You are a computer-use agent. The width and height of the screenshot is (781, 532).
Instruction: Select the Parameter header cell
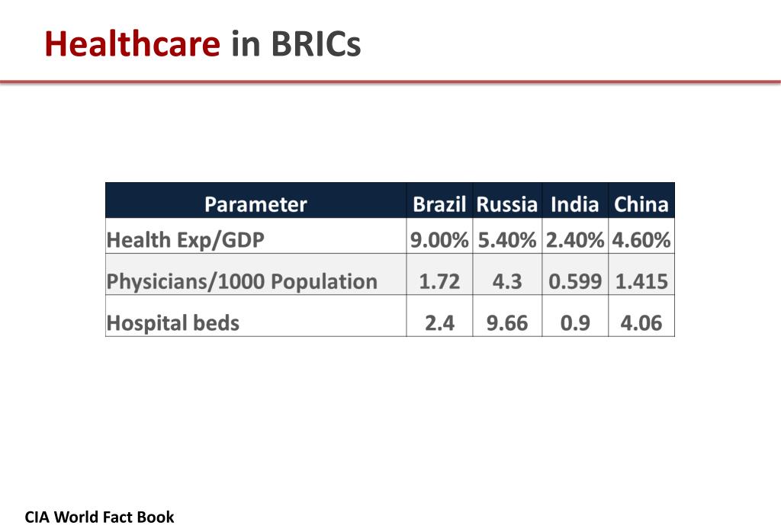[256, 200]
